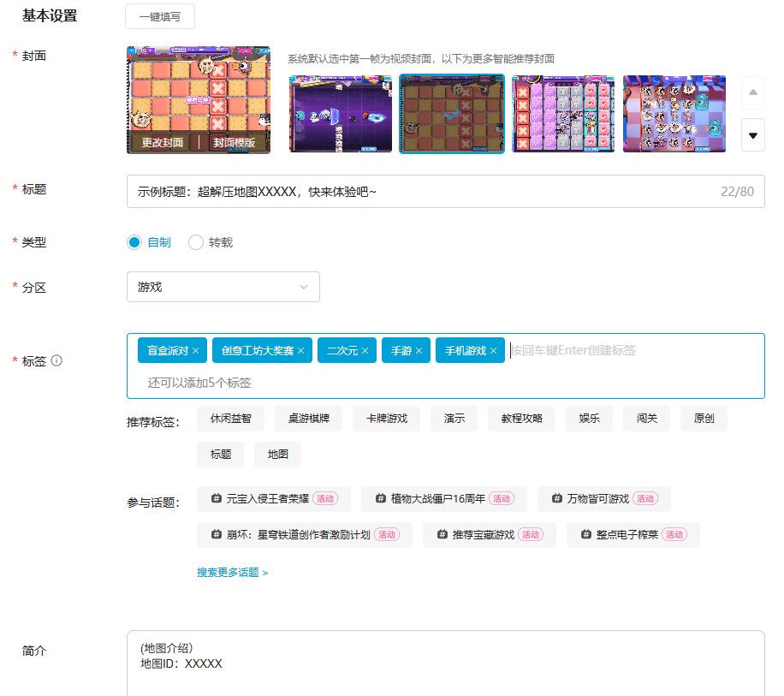Join the topic 崩坏：星穹铁道创作者激励计划

305,534
